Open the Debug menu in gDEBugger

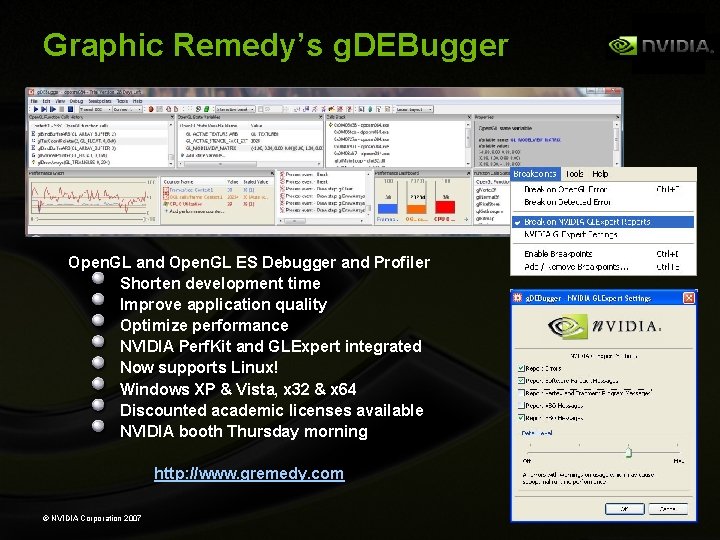(76, 101)
